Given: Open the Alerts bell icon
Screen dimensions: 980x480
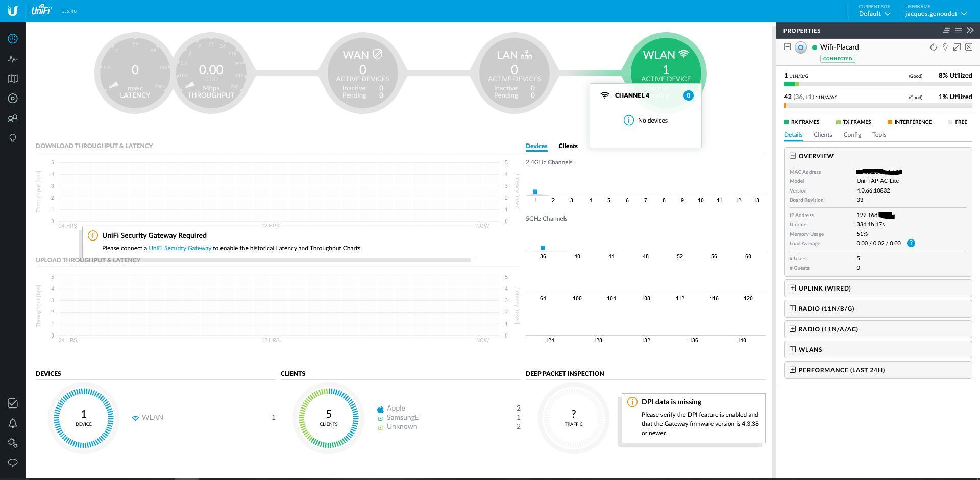Looking at the screenshot, I should tap(13, 423).
